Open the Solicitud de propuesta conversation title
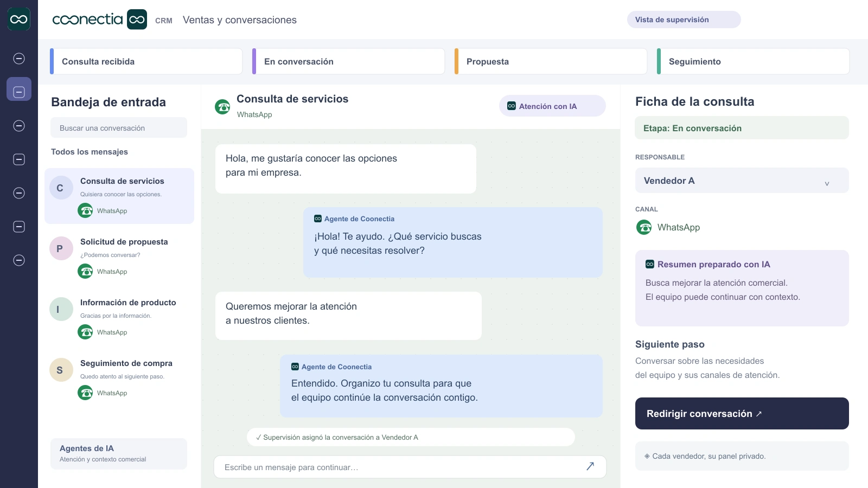Viewport: 868px width, 488px height. (124, 242)
